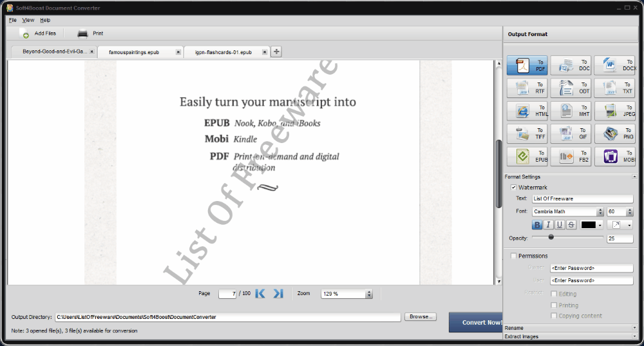Screen dimensions: 644x346
Task: Click the preview vertical scrollbar thumb
Action: [x=498, y=174]
